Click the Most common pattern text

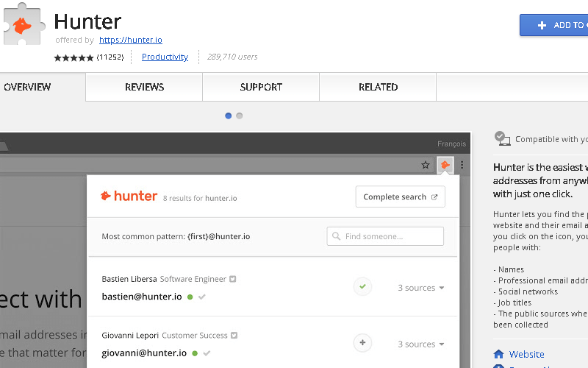(x=176, y=236)
